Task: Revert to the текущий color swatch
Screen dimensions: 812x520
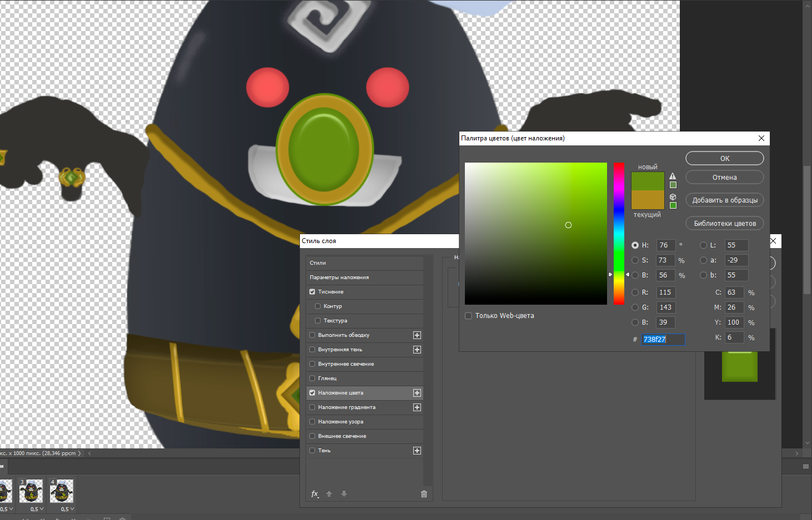Action: tap(648, 200)
